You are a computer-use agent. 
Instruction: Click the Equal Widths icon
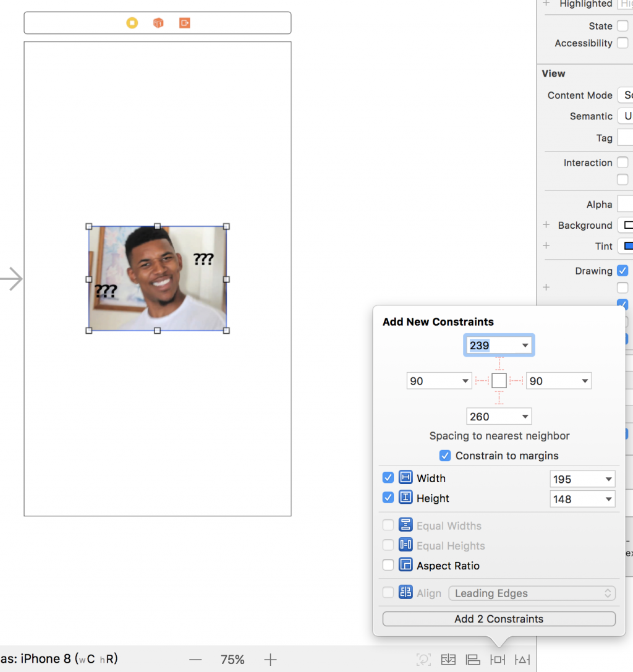tap(406, 525)
